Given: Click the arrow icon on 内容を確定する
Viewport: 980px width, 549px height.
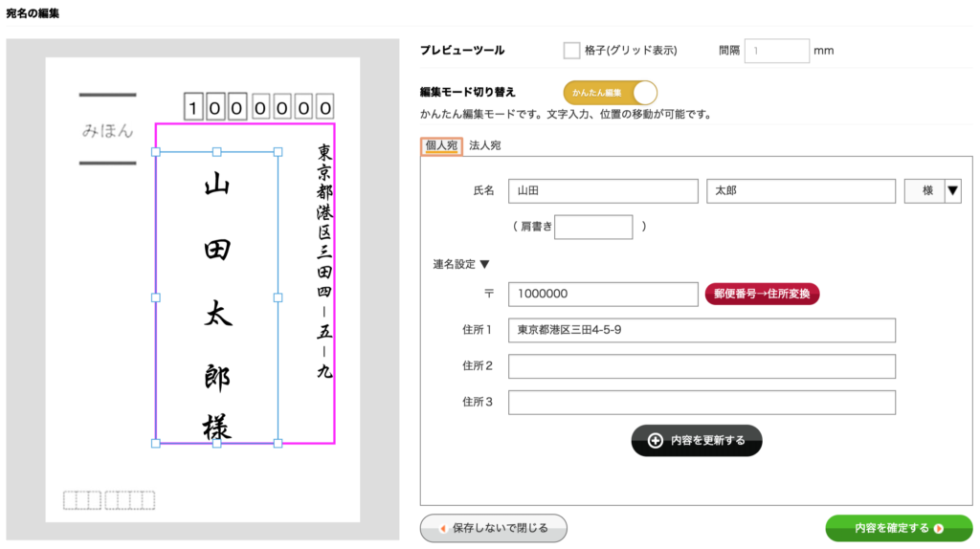Looking at the screenshot, I should (x=938, y=528).
